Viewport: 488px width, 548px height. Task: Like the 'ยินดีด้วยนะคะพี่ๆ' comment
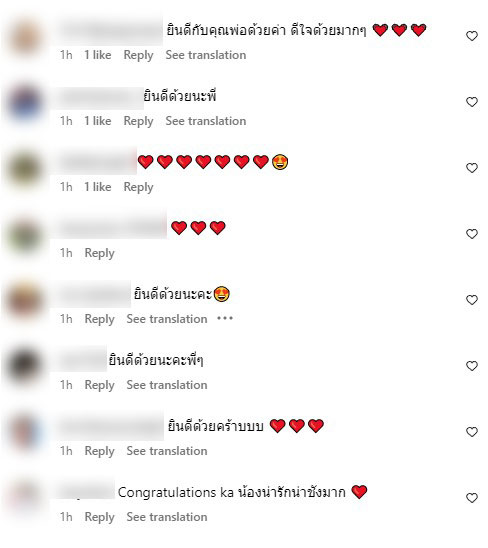472,366
